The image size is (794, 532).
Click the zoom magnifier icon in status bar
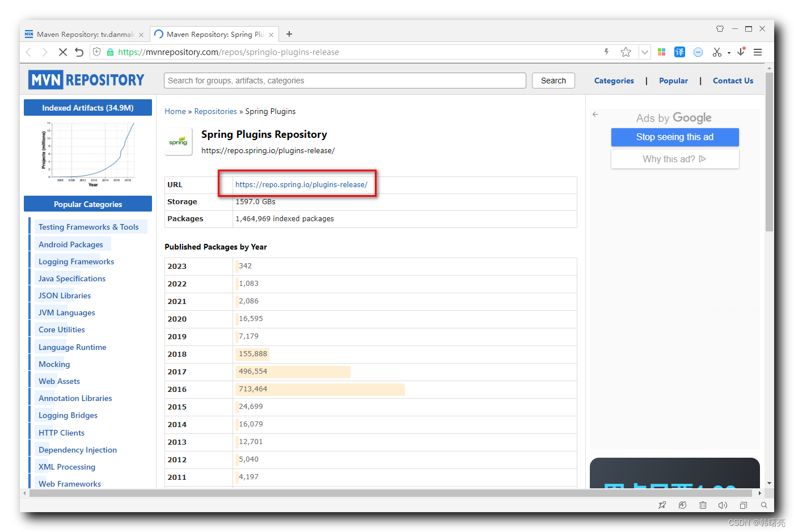764,505
